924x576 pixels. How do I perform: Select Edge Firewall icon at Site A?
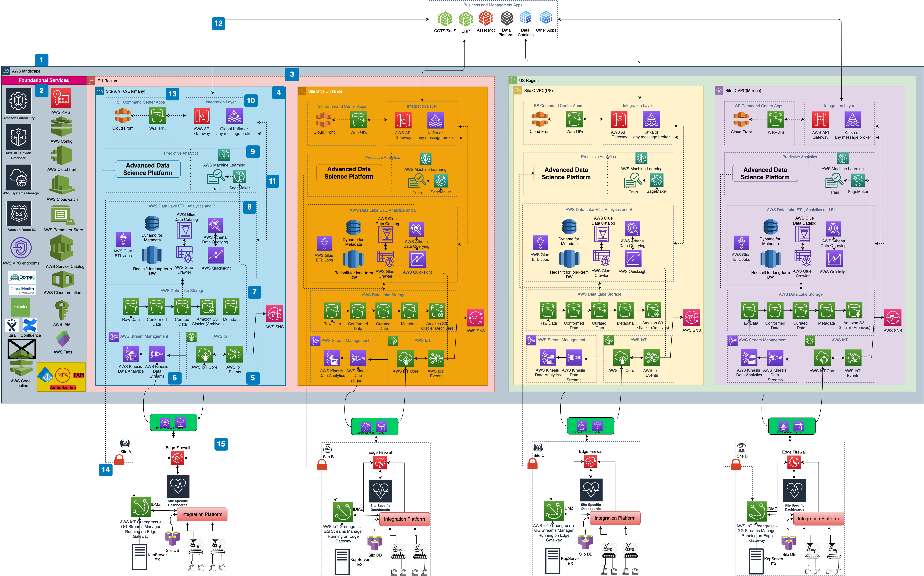(177, 458)
